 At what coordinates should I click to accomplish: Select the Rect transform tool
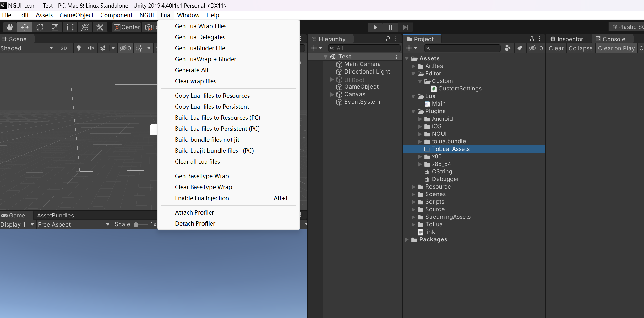point(70,27)
